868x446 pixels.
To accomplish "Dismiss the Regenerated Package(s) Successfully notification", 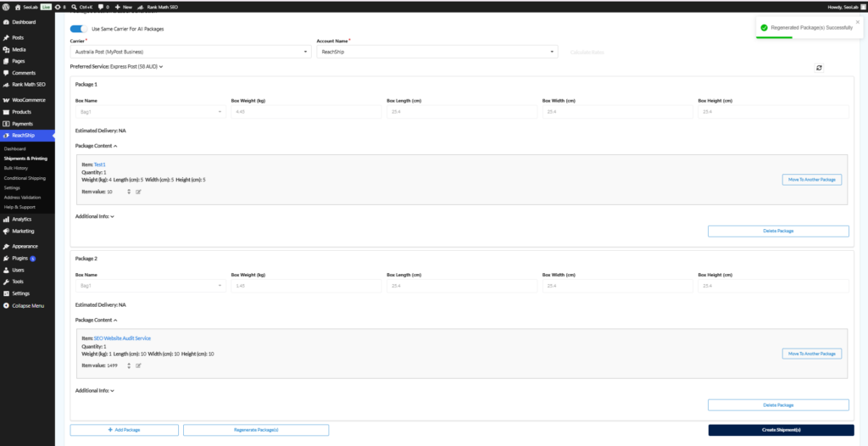I will coord(858,22).
